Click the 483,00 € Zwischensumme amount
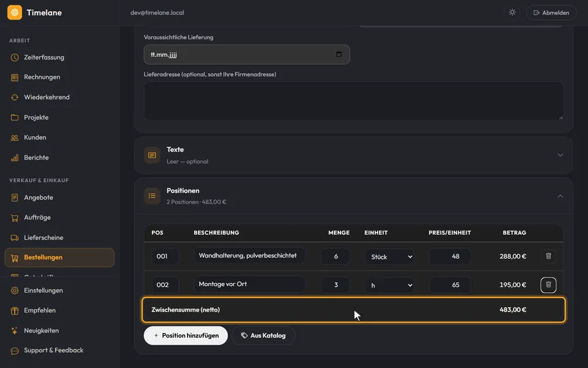 pos(513,310)
